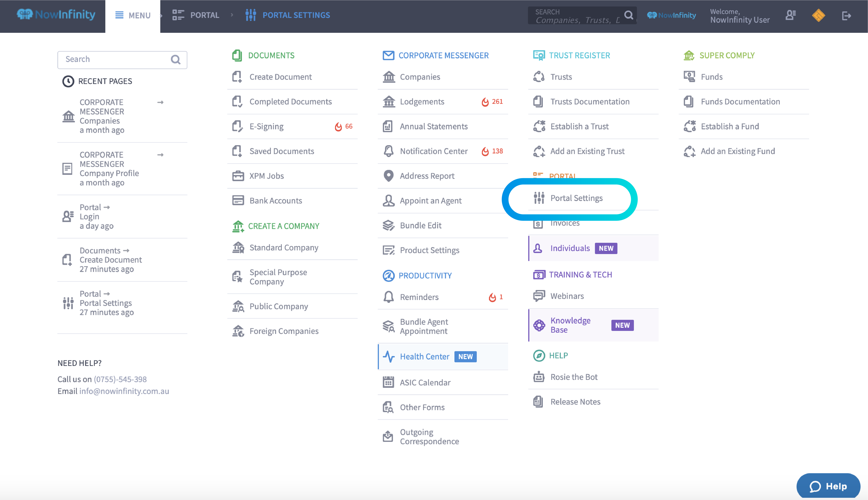Click the Address Report pin icon
Image resolution: width=868 pixels, height=500 pixels.
pyautogui.click(x=388, y=176)
